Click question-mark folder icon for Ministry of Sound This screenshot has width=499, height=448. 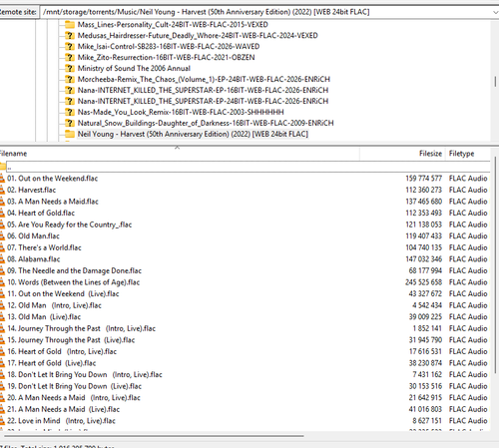click(x=70, y=68)
